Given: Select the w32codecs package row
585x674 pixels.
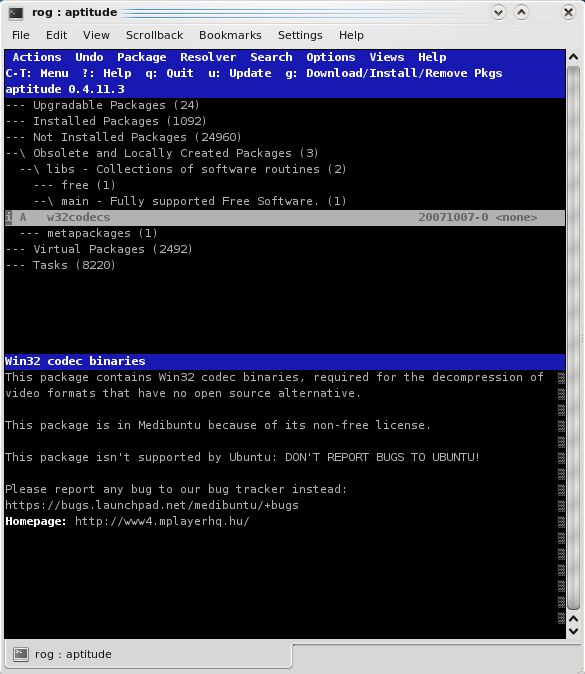Looking at the screenshot, I should click(x=285, y=218).
